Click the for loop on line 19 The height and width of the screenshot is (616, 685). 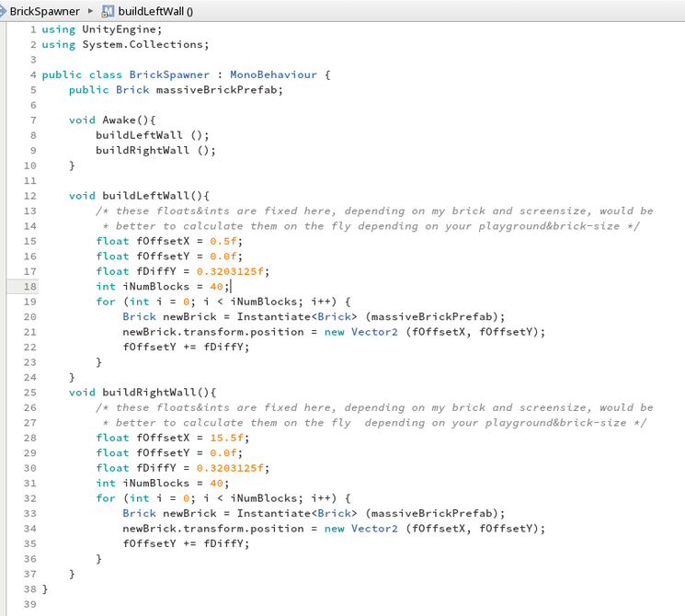(223, 302)
